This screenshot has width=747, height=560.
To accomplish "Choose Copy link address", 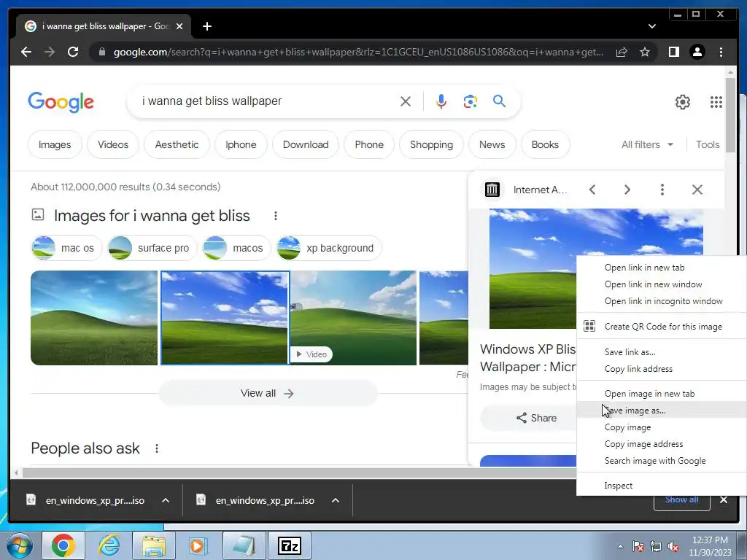I will [x=661, y=368].
